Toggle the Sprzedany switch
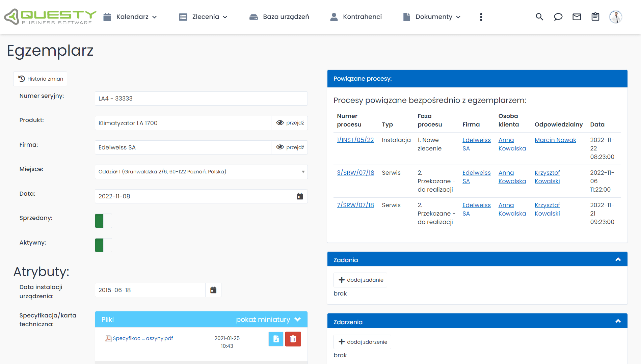This screenshot has height=364, width=641. click(x=103, y=221)
